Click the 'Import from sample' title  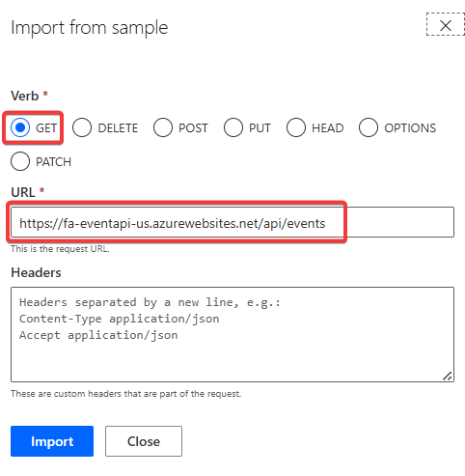click(x=90, y=28)
